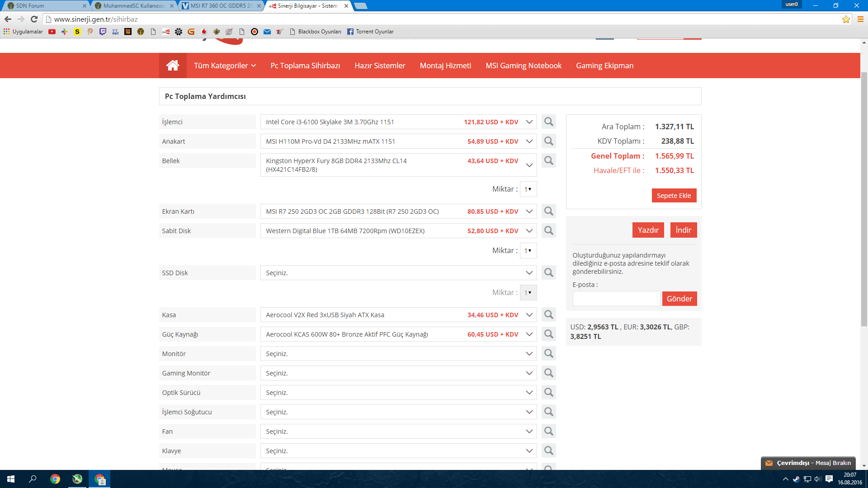The image size is (868, 488).
Task: Click the home icon in navigation bar
Action: point(173,66)
